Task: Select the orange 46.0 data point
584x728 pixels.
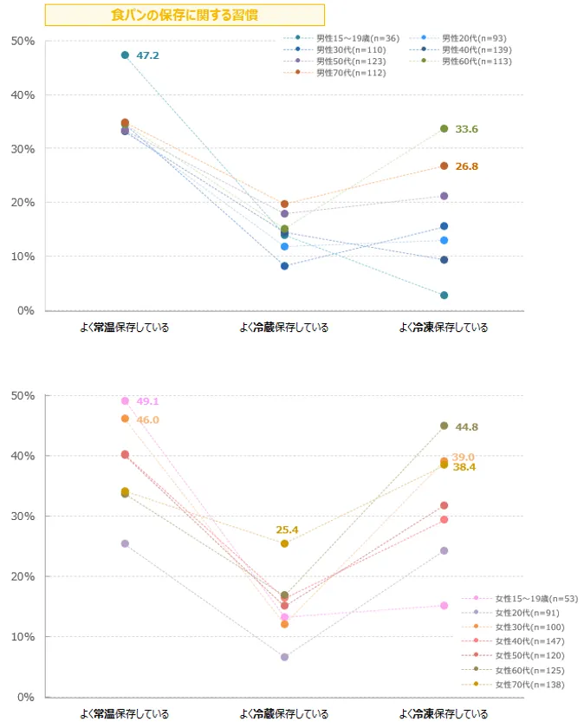Action: point(125,419)
